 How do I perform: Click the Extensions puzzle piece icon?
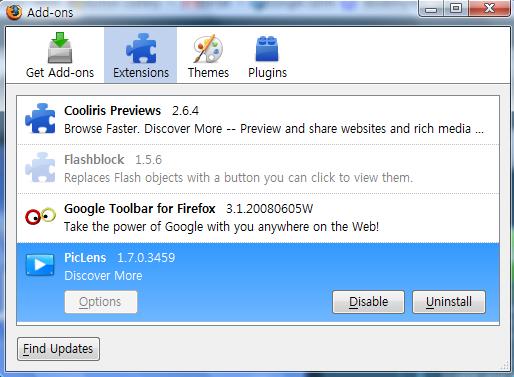click(141, 48)
